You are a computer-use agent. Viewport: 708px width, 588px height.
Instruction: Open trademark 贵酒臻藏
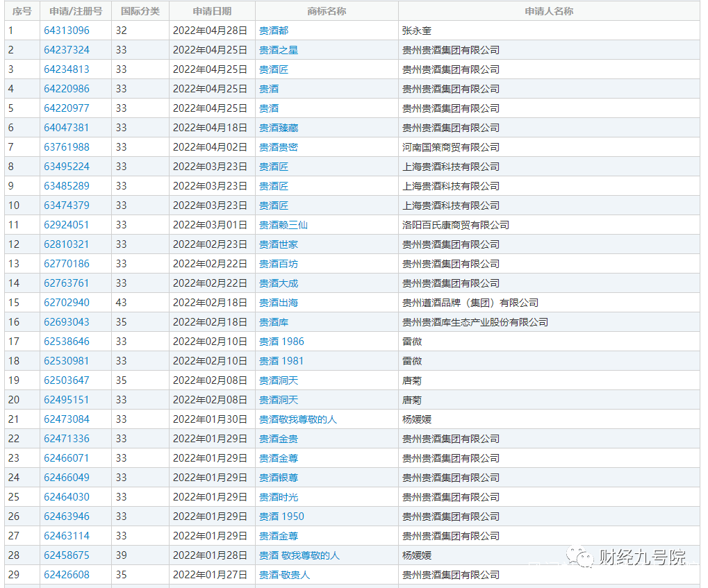(x=279, y=128)
